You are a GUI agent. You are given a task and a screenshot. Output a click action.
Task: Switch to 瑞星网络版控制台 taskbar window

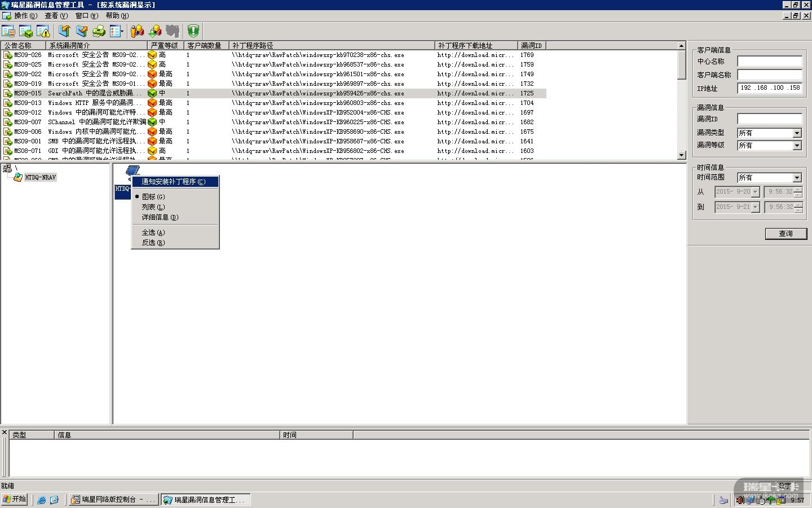[x=114, y=500]
